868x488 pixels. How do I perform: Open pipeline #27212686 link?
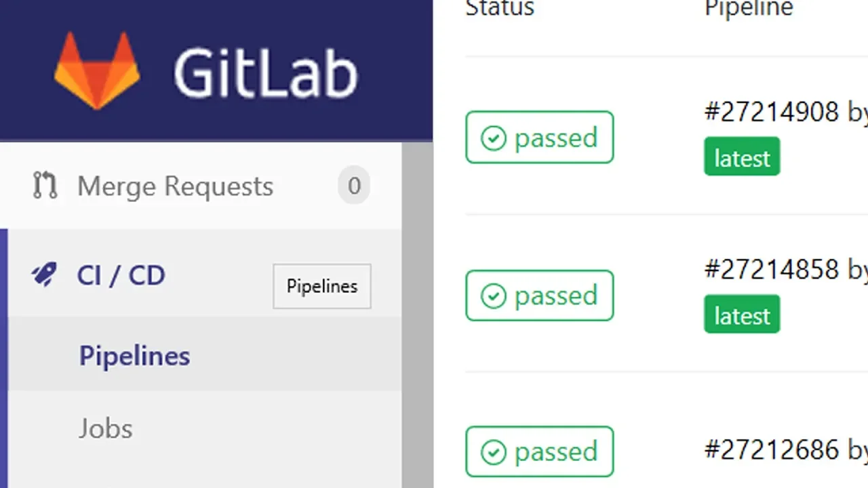coord(772,449)
